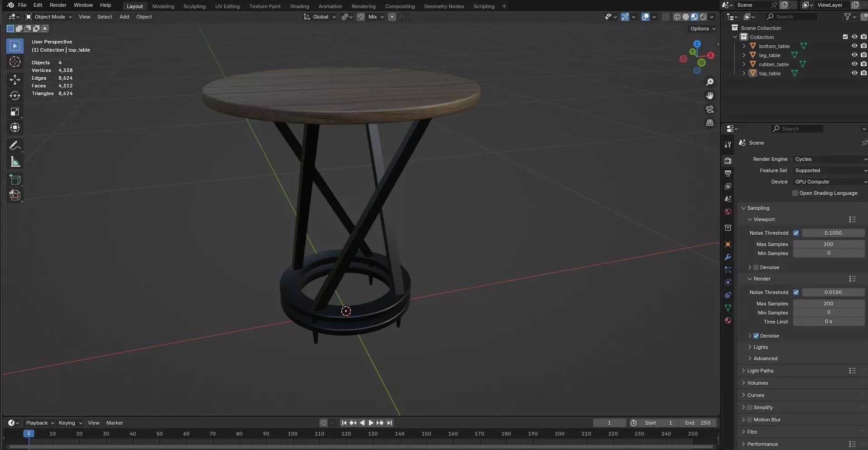Activate the Annotate tool

(x=15, y=146)
